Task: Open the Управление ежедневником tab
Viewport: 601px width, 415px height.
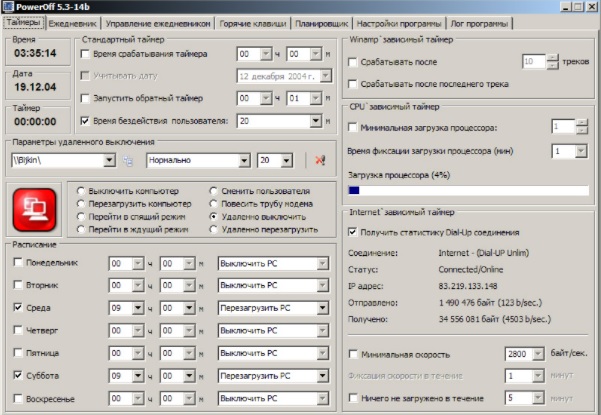Action: coord(158,23)
